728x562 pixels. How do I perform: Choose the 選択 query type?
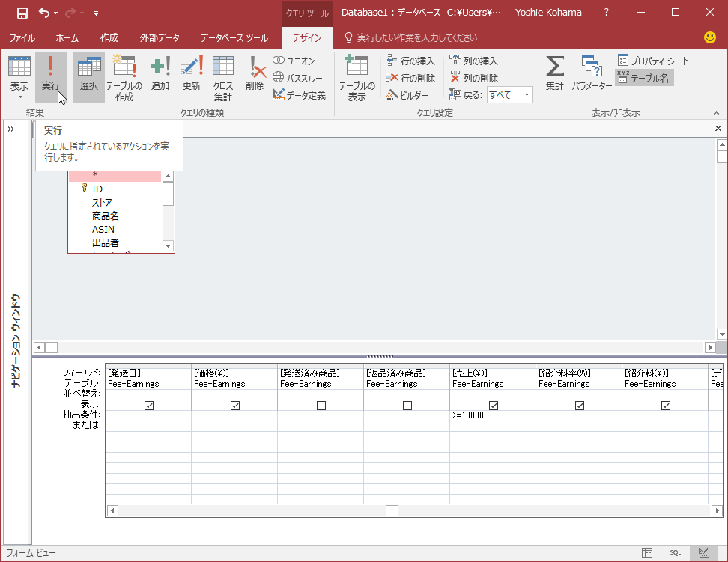click(x=88, y=77)
